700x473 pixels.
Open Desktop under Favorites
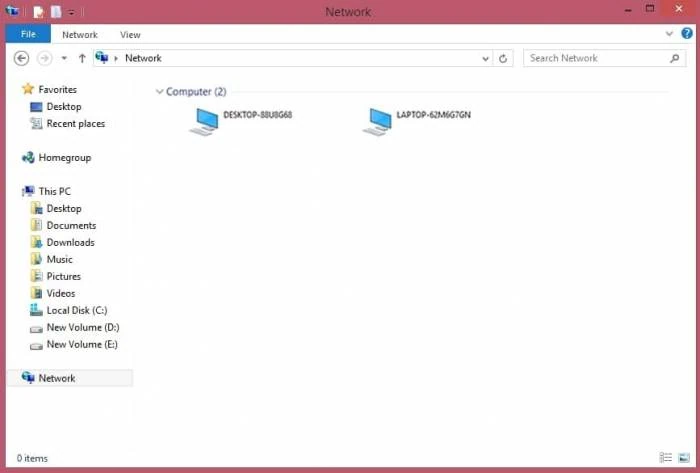[x=64, y=106]
